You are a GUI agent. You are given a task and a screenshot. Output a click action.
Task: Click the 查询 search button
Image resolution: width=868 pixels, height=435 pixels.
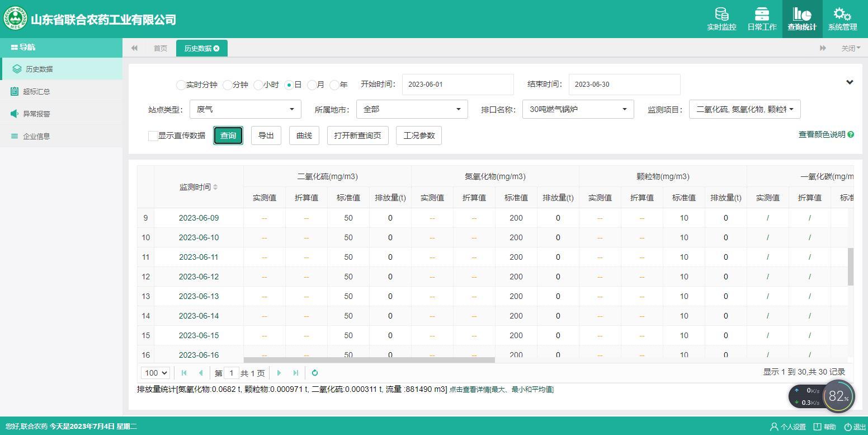point(228,135)
